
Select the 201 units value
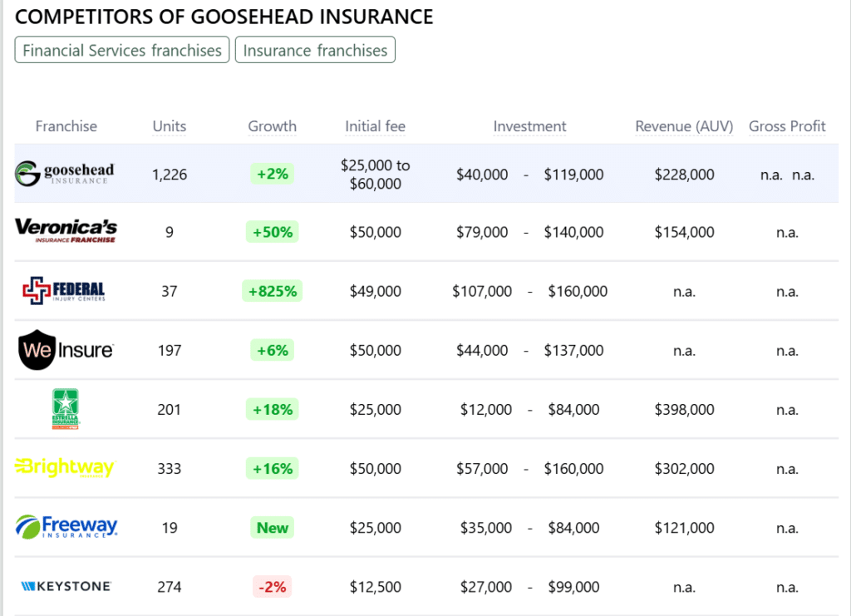[x=170, y=410]
